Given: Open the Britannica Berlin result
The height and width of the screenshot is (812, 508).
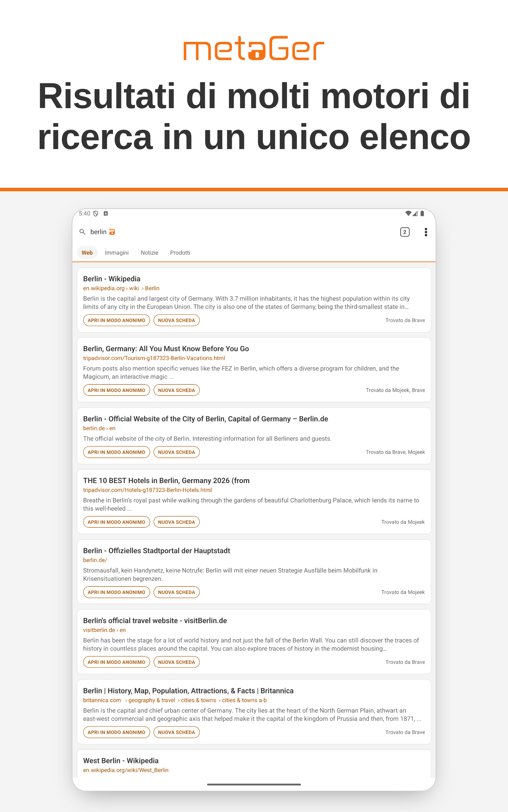Looking at the screenshot, I should [x=188, y=691].
